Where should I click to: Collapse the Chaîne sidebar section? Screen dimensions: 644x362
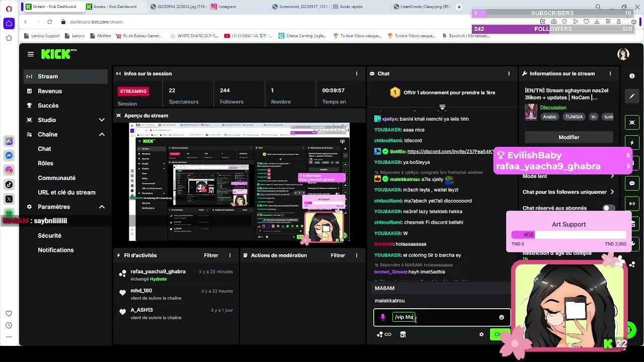point(102,135)
